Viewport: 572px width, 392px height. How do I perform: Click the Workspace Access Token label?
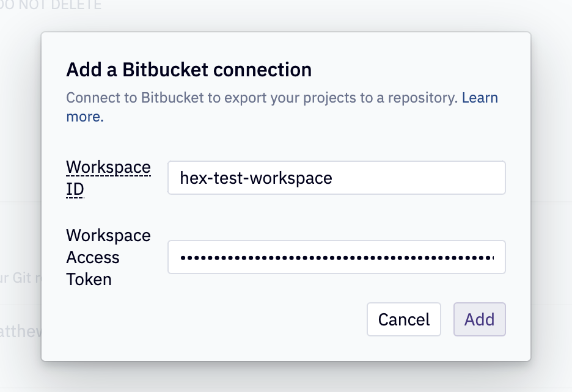pyautogui.click(x=108, y=257)
